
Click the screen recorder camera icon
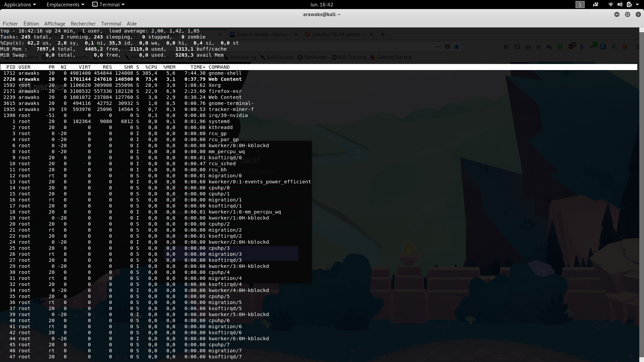pyautogui.click(x=596, y=4)
